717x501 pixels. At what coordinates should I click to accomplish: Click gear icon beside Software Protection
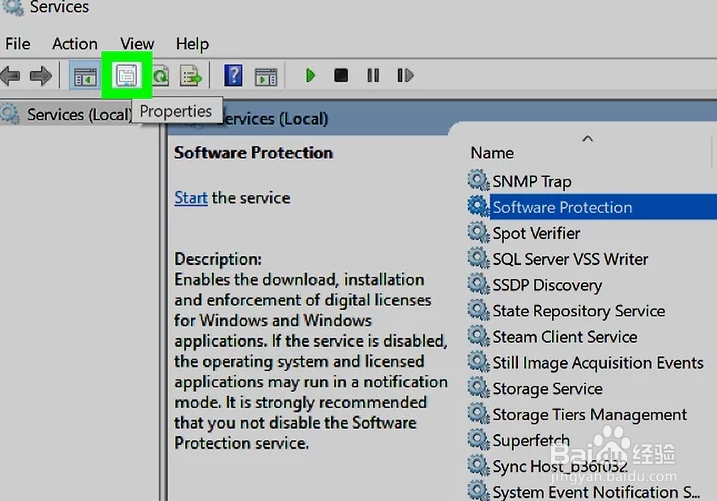[479, 206]
